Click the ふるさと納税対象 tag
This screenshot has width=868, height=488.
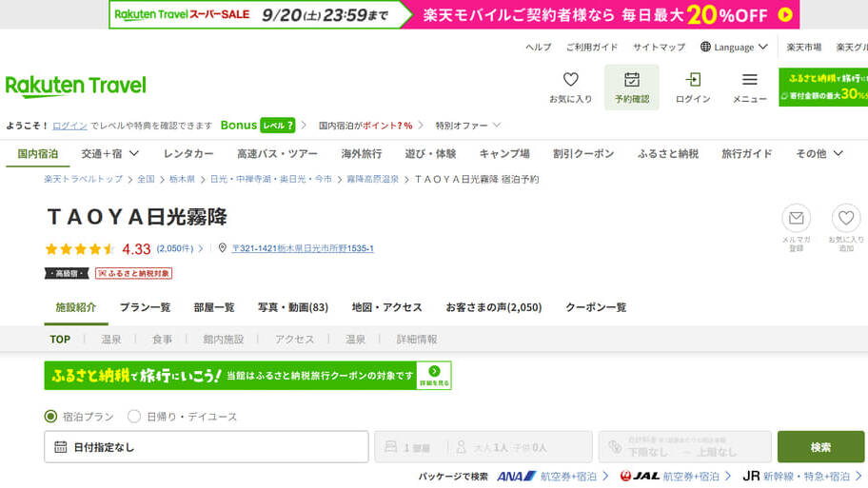(x=133, y=273)
